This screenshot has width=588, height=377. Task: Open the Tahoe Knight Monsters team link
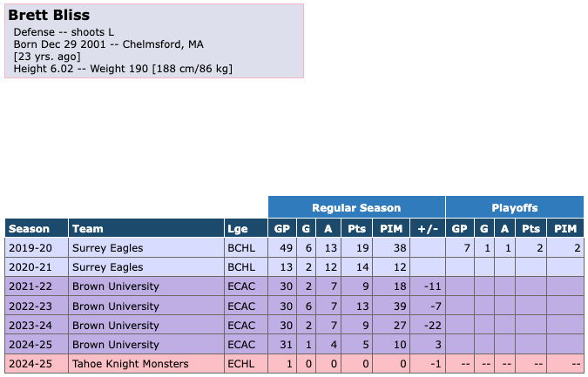(130, 363)
